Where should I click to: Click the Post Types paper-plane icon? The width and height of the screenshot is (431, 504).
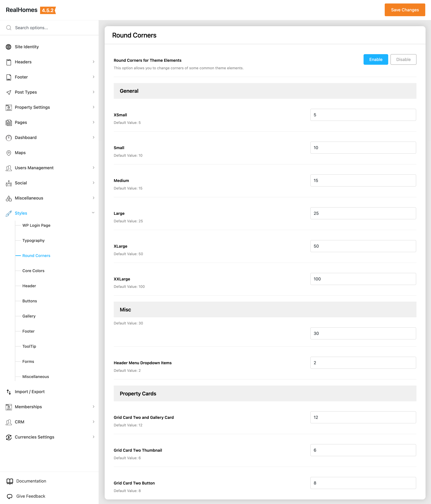pos(9,92)
